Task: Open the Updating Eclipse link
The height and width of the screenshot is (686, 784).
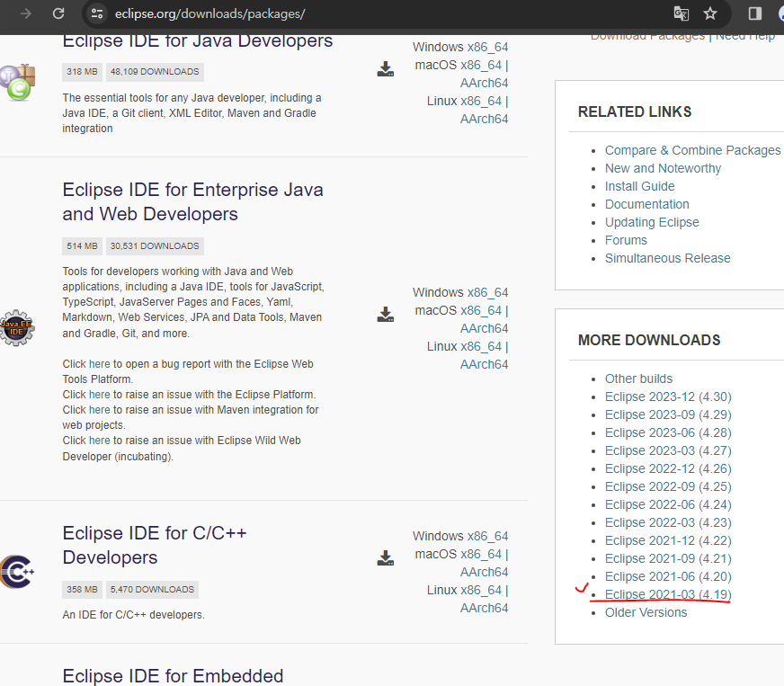Action: 652,222
